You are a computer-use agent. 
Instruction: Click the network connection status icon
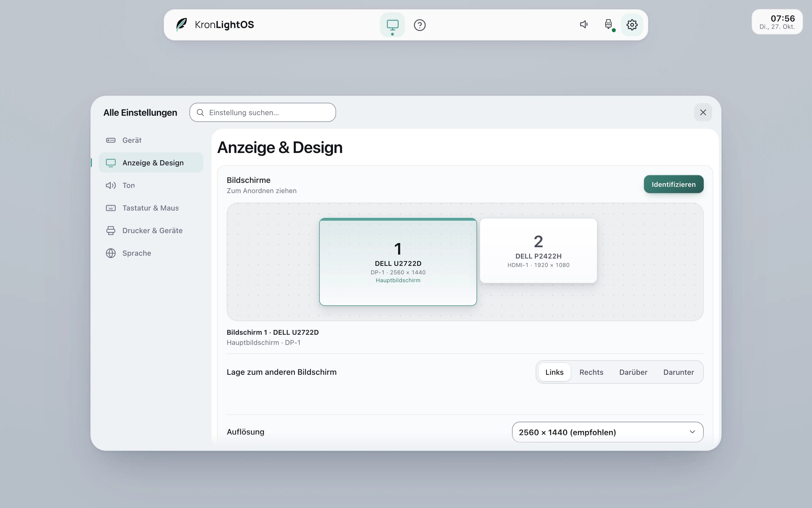click(x=608, y=25)
